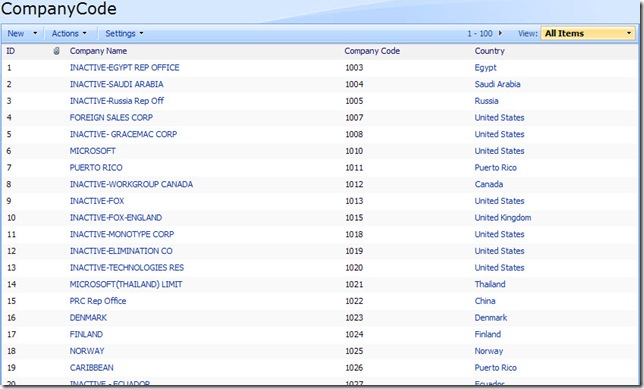
Task: Select company code 1021
Action: [x=354, y=284]
